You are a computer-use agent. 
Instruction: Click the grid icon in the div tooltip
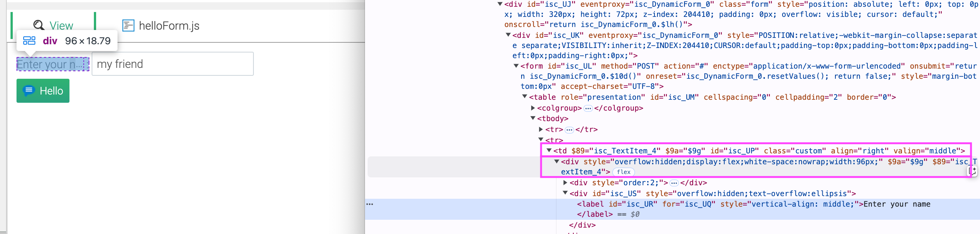pyautogui.click(x=29, y=40)
